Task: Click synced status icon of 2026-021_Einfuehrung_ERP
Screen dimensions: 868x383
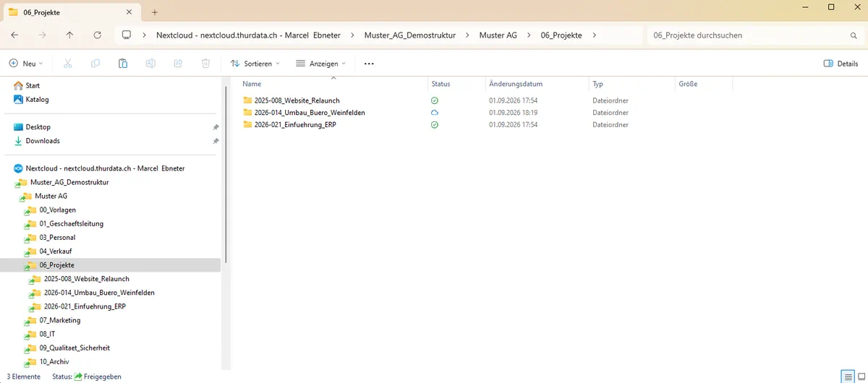Action: (x=435, y=125)
